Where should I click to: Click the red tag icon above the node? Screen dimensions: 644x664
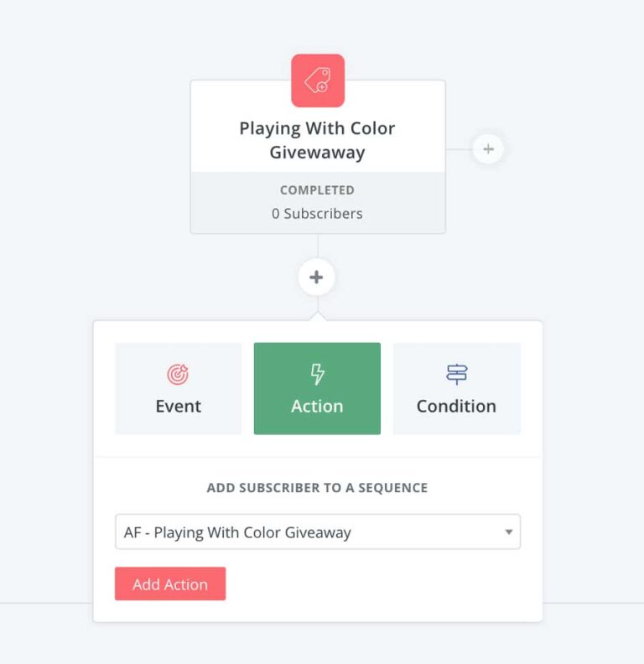tap(318, 80)
